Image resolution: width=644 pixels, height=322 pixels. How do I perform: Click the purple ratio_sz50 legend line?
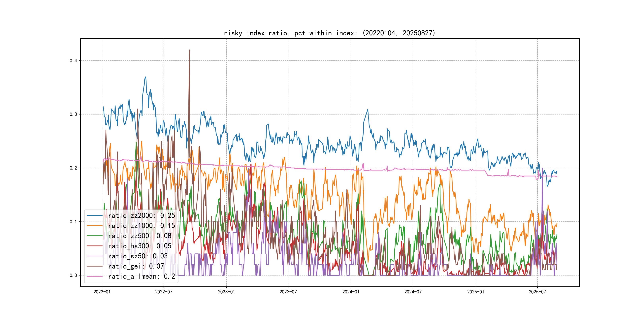coord(94,256)
